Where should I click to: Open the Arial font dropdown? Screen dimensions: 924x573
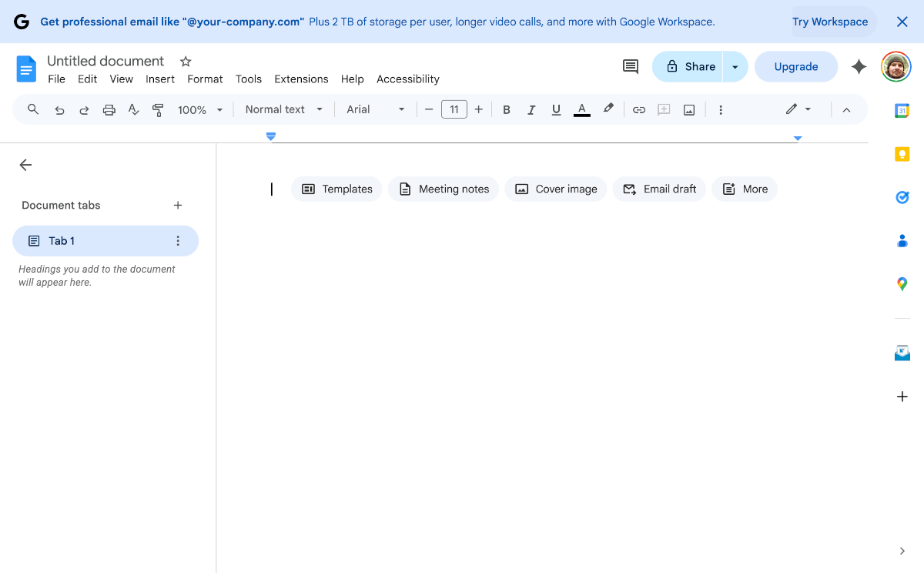375,110
